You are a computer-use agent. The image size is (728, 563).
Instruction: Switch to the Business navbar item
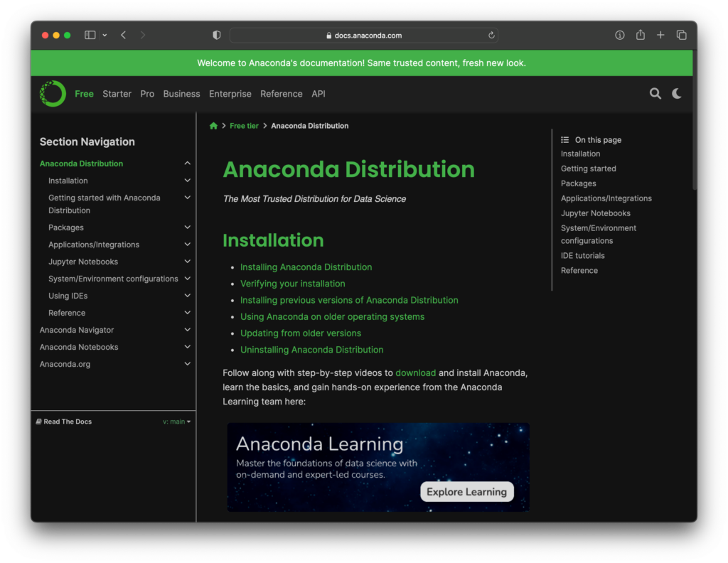click(181, 94)
